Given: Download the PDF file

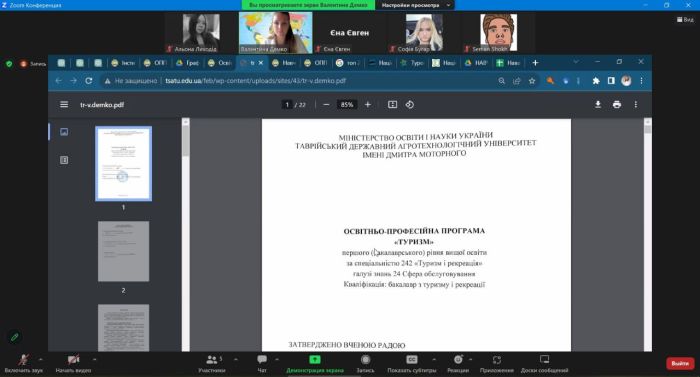Looking at the screenshot, I should 598,105.
